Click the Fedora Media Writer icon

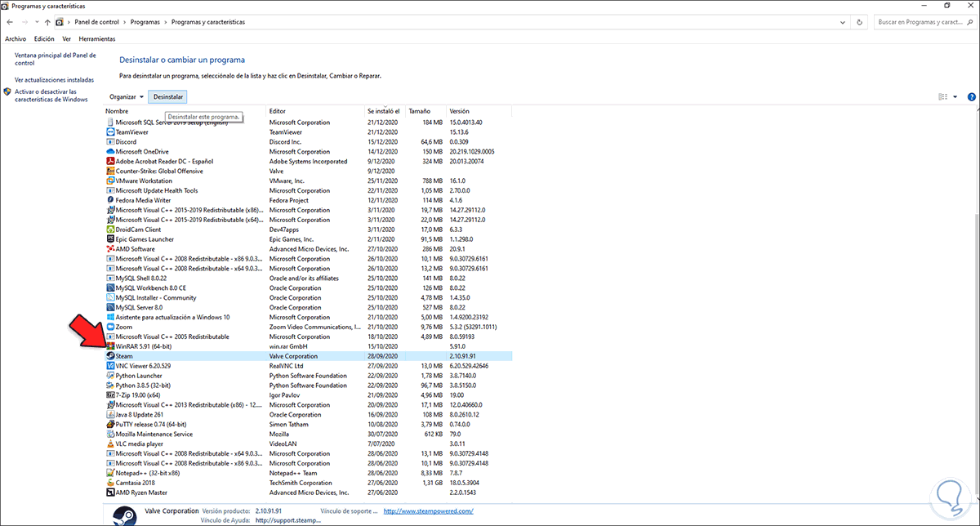pyautogui.click(x=110, y=200)
